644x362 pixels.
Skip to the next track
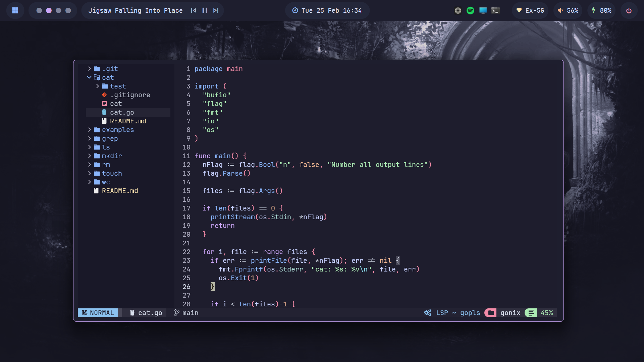[x=216, y=10]
